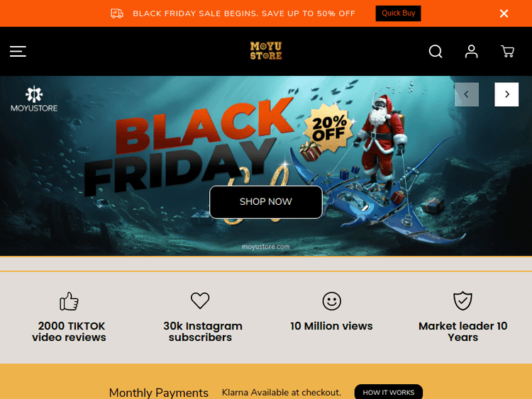
Task: Click the heart Instagram subscribers icon
Action: point(200,300)
